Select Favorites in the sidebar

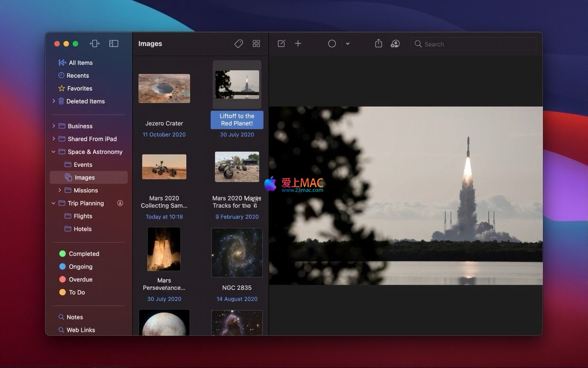[80, 89]
